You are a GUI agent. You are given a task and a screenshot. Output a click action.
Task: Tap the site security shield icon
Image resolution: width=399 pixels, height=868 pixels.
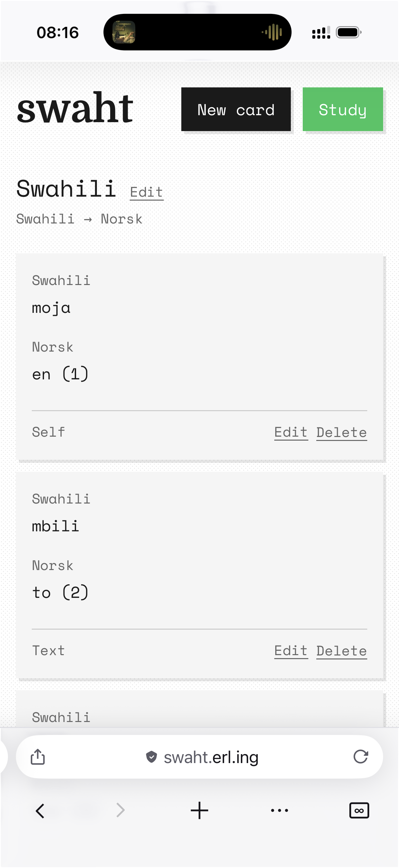(152, 757)
